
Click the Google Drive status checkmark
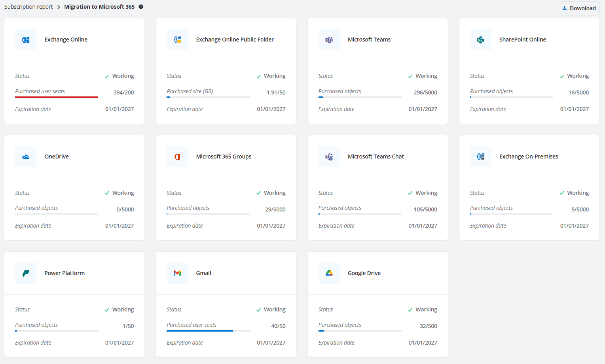(410, 310)
